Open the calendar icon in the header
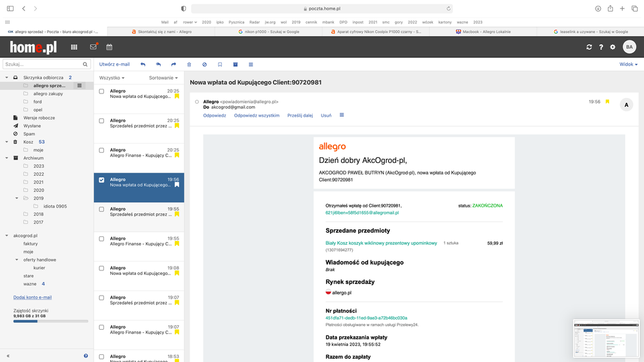Viewport: 644px width, 362px height. 110,47
